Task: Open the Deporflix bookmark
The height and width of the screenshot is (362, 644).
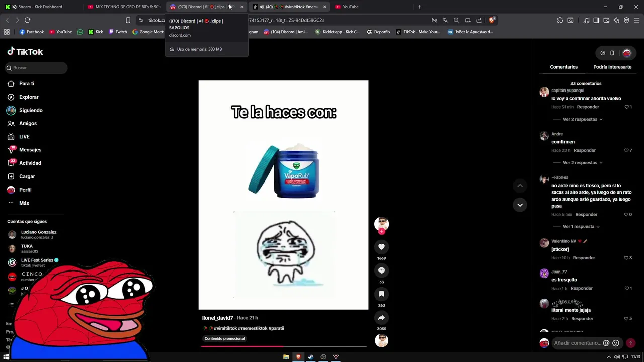Action: point(378,32)
